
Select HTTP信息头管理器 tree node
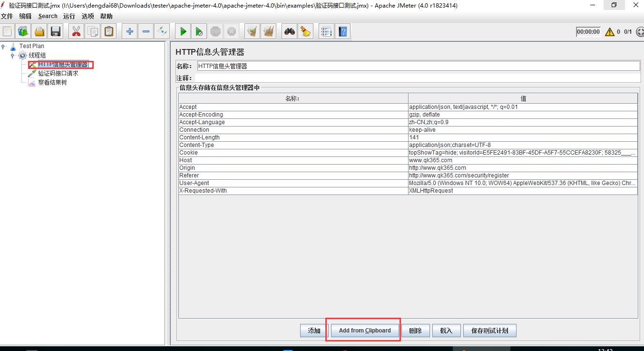pyautogui.click(x=63, y=65)
